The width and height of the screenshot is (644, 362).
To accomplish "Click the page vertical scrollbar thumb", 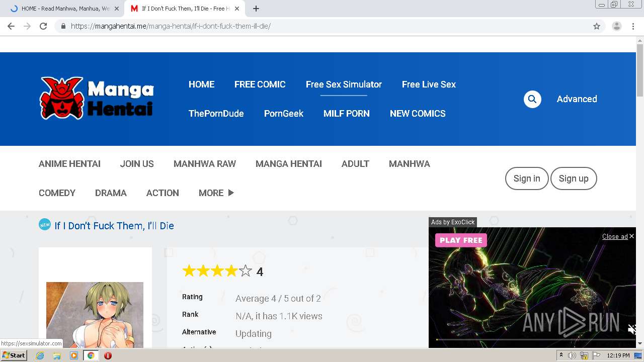I will pyautogui.click(x=640, y=70).
